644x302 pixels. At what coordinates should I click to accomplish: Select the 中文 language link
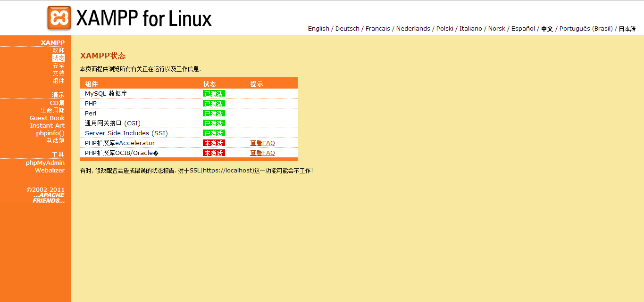[x=547, y=29]
